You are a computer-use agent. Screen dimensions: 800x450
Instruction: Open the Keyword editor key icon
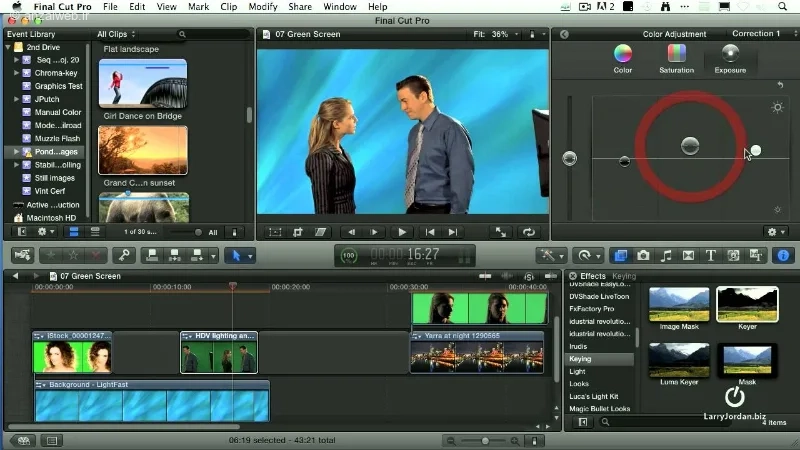pos(124,256)
